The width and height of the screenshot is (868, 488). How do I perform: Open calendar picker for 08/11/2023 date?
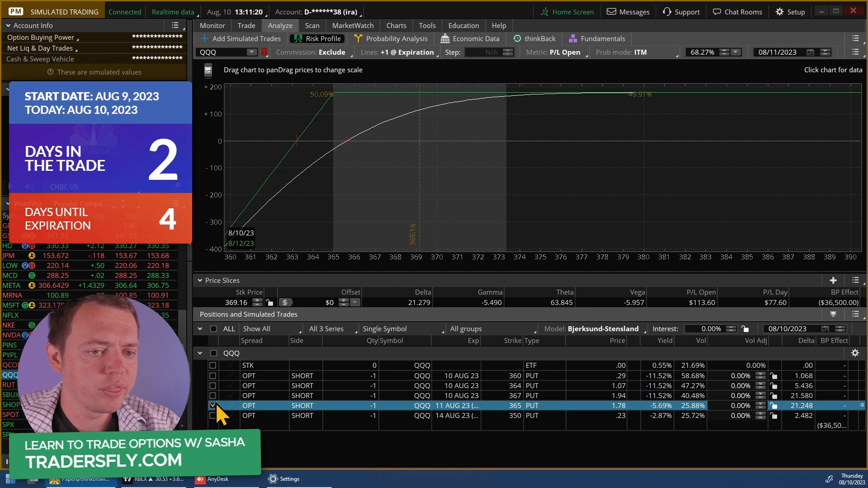811,52
